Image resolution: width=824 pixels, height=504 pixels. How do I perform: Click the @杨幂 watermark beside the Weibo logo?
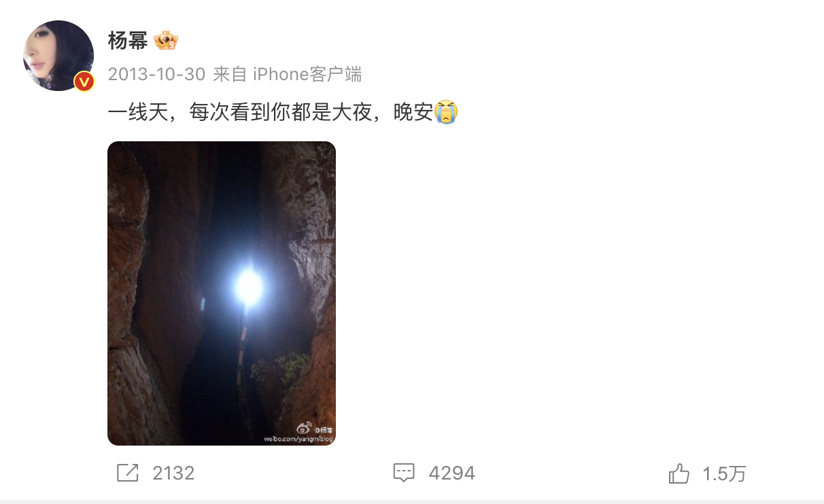(x=324, y=430)
